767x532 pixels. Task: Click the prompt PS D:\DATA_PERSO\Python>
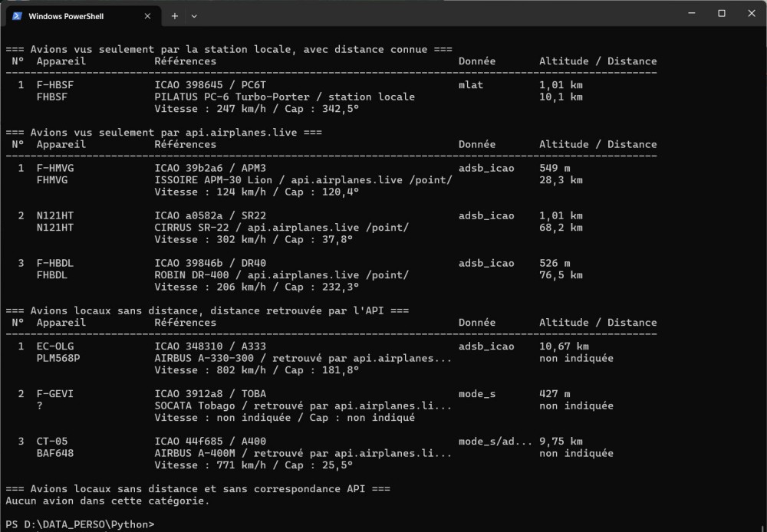[81, 524]
